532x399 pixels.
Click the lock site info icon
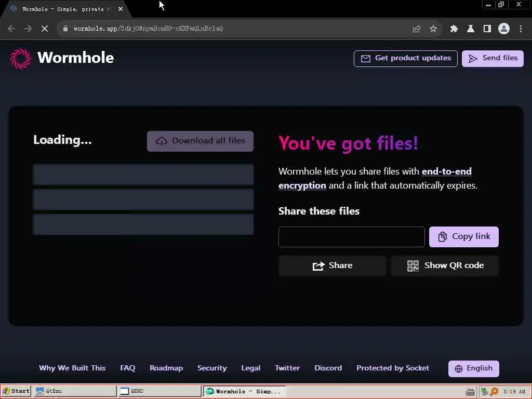(x=65, y=29)
